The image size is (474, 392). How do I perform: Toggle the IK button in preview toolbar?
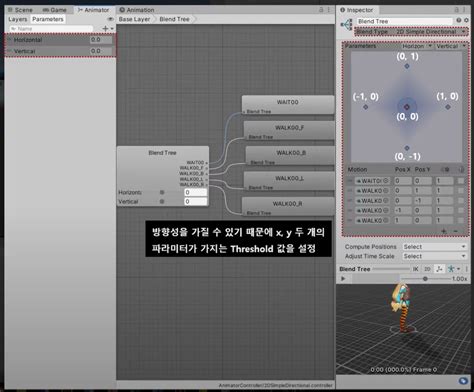click(416, 269)
